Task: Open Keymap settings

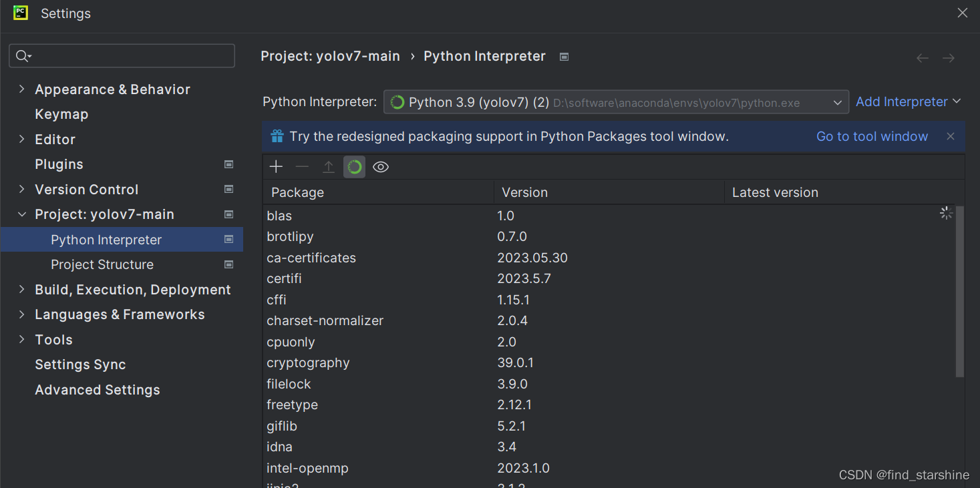Action: tap(61, 113)
